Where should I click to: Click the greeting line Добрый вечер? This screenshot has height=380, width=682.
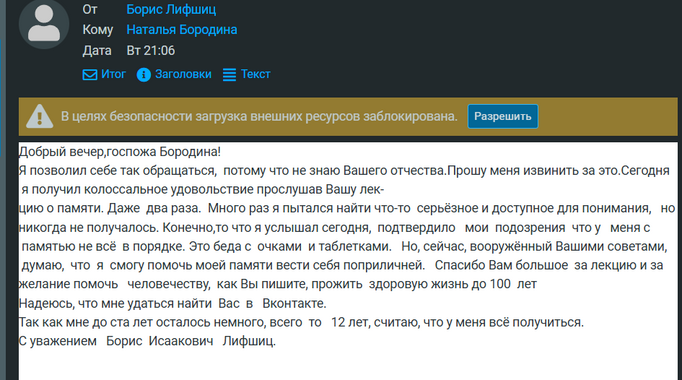[x=120, y=152]
